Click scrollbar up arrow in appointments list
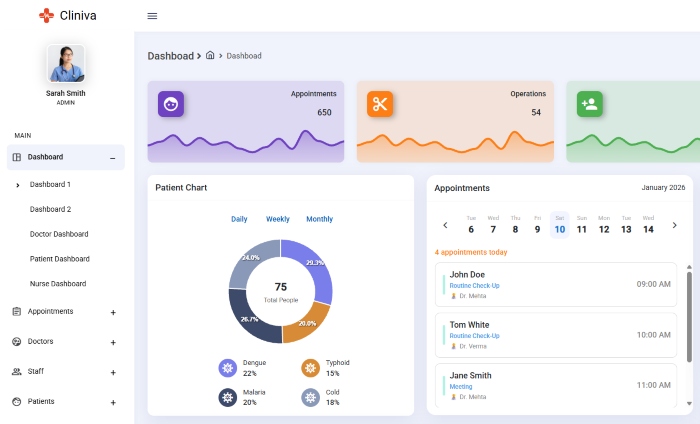This screenshot has height=424, width=700. [689, 267]
